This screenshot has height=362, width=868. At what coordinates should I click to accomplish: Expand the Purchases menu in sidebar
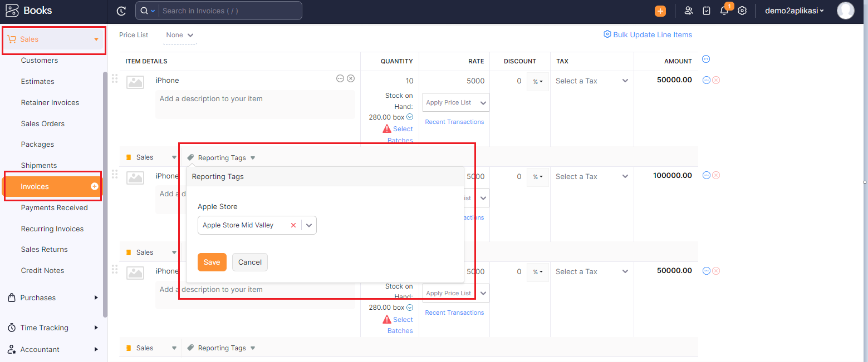(x=53, y=298)
